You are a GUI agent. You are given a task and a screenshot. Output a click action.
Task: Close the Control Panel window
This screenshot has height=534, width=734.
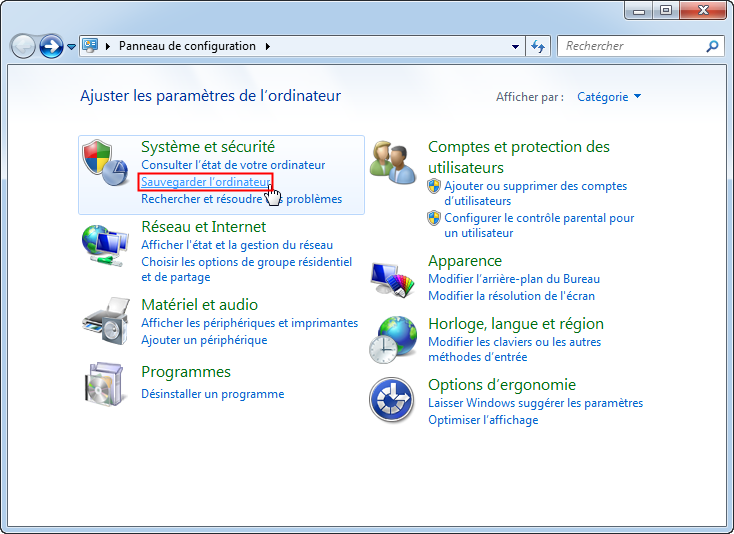(703, 10)
